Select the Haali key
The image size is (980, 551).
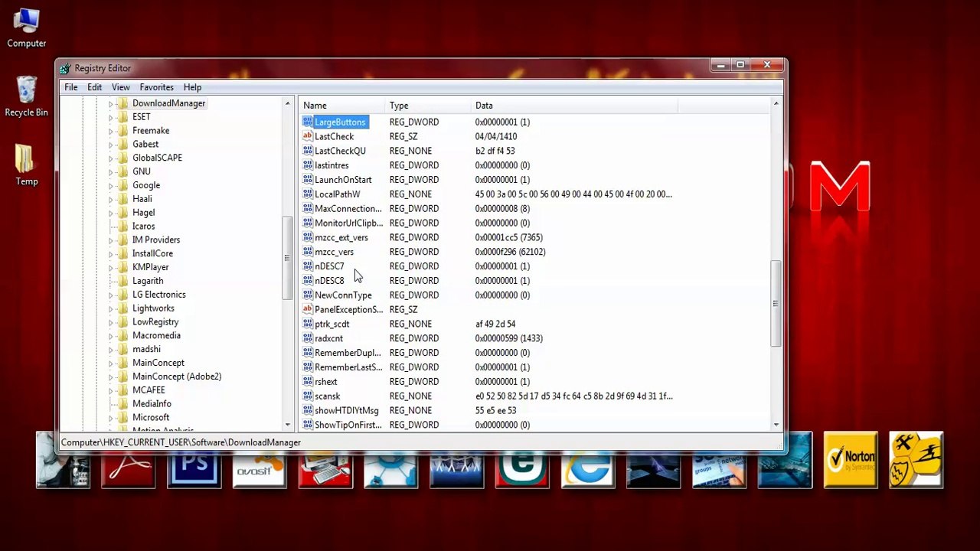point(142,199)
